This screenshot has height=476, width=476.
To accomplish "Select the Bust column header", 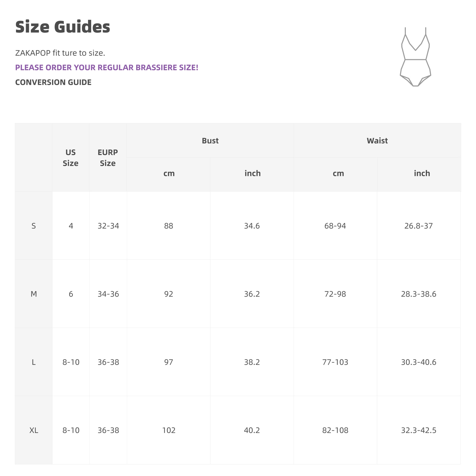I will pyautogui.click(x=210, y=141).
